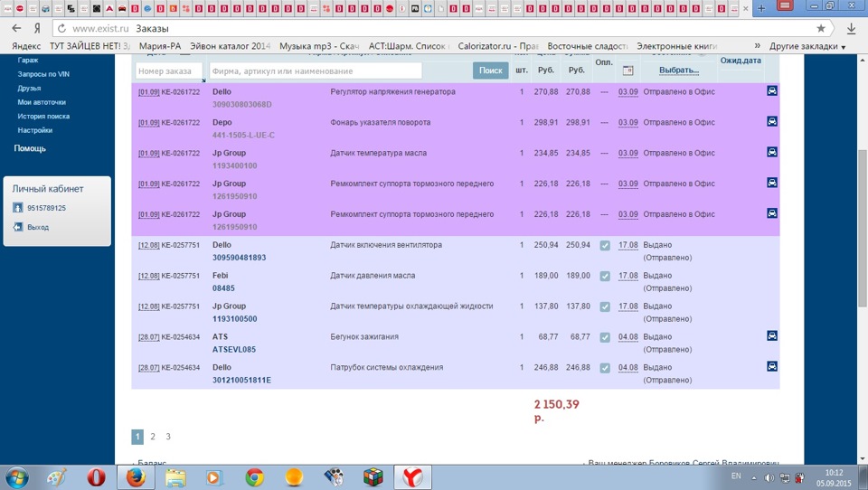868x490 pixels.
Task: Reload the page with the refresh icon
Action: [x=62, y=28]
